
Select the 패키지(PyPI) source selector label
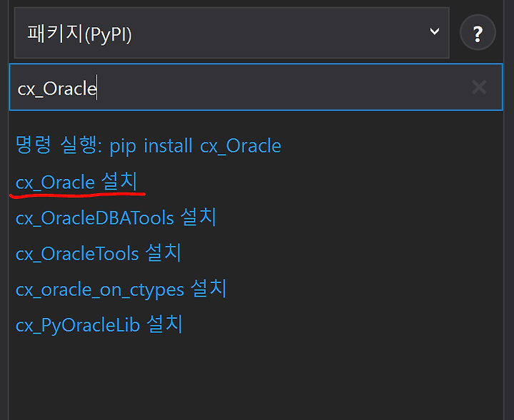[79, 34]
